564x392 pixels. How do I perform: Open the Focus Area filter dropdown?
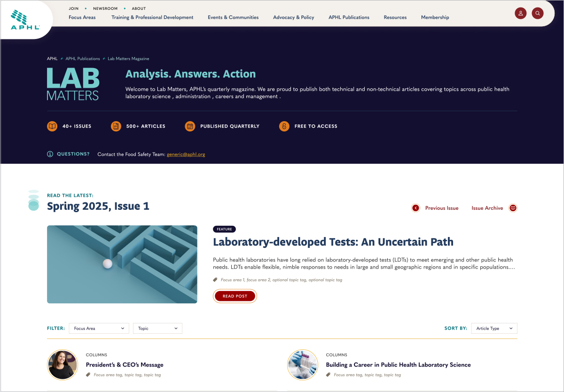(x=99, y=328)
